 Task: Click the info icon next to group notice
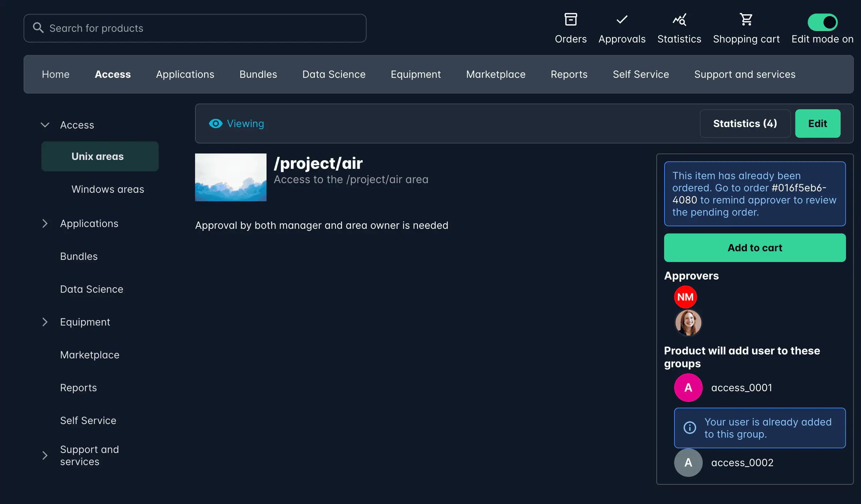(x=689, y=428)
